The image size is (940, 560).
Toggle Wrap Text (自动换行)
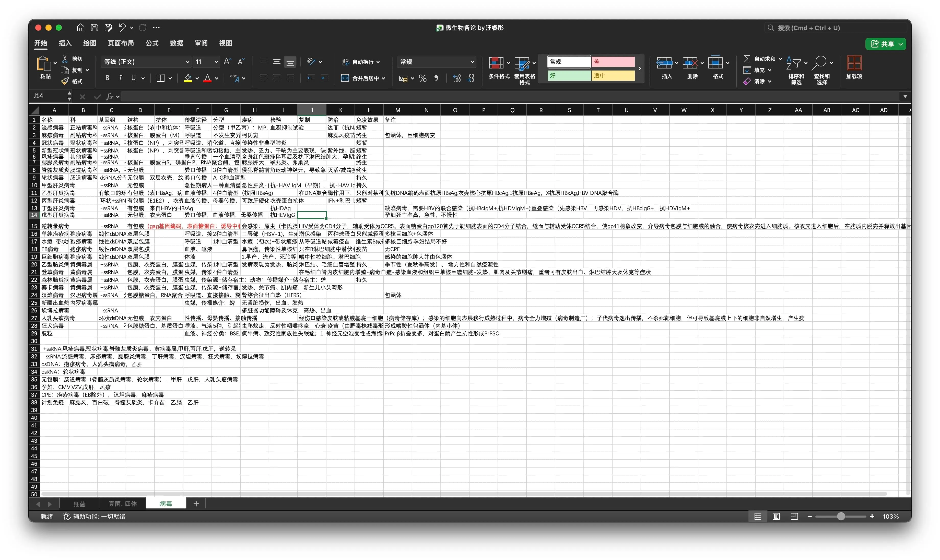click(361, 62)
